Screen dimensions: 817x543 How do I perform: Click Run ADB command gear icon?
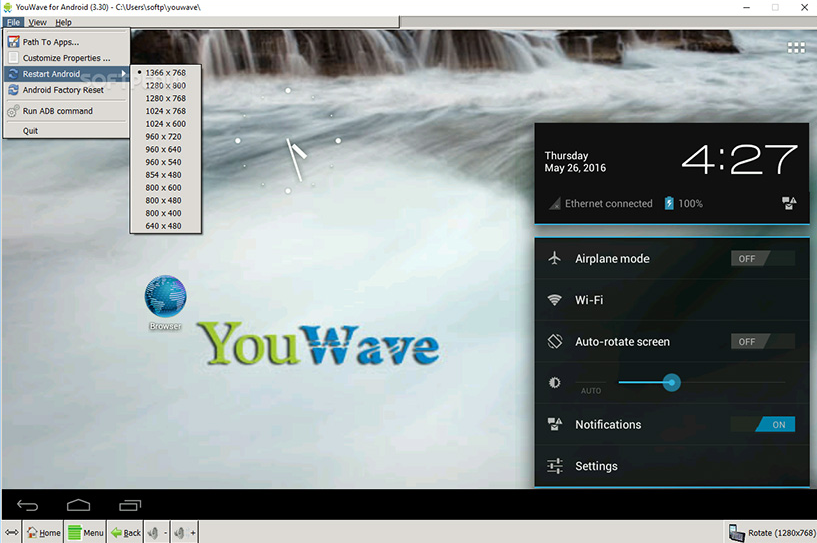tap(13, 111)
